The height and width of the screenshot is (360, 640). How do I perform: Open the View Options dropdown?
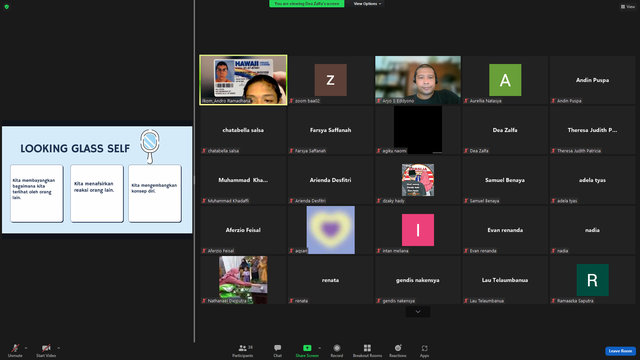point(367,4)
